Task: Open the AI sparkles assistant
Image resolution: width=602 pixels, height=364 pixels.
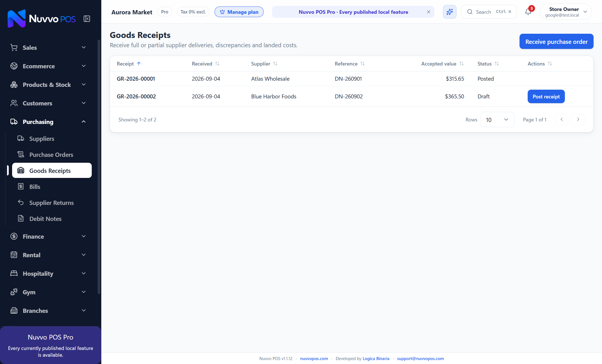Action: click(x=450, y=12)
